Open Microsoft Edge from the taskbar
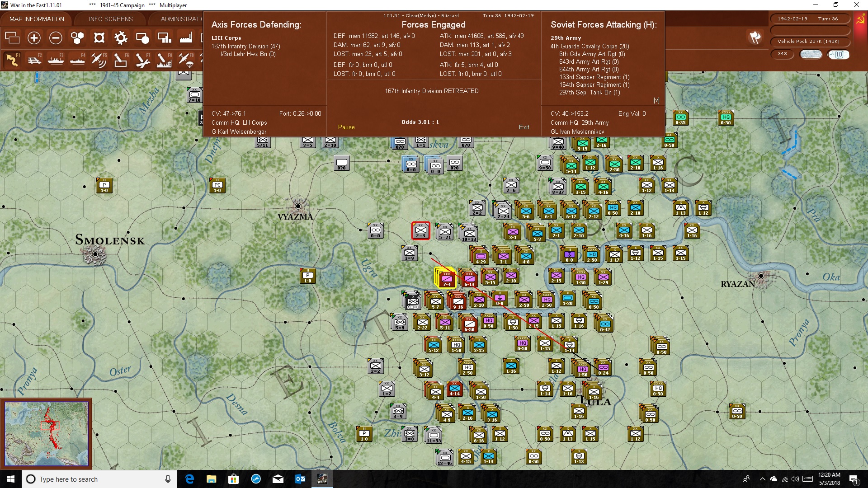868x488 pixels. point(189,479)
